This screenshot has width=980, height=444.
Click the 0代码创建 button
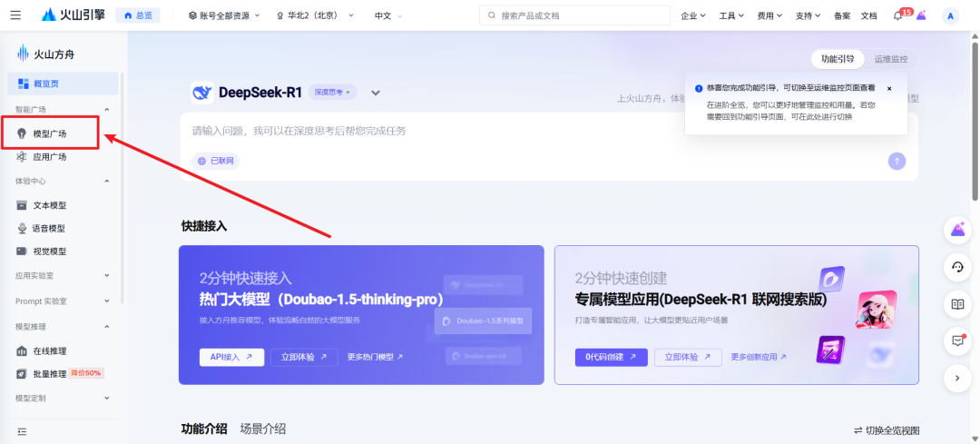pyautogui.click(x=612, y=357)
